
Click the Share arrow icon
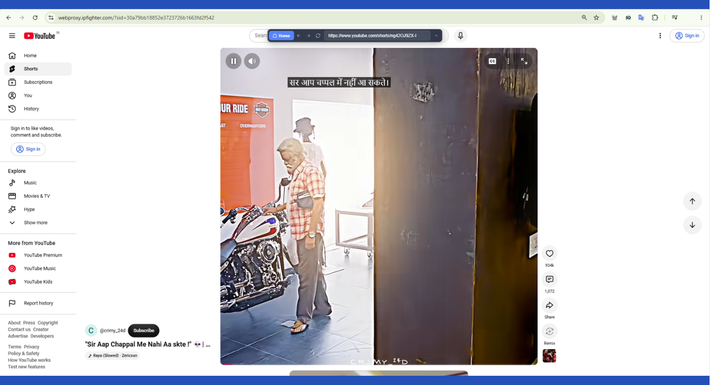point(549,305)
